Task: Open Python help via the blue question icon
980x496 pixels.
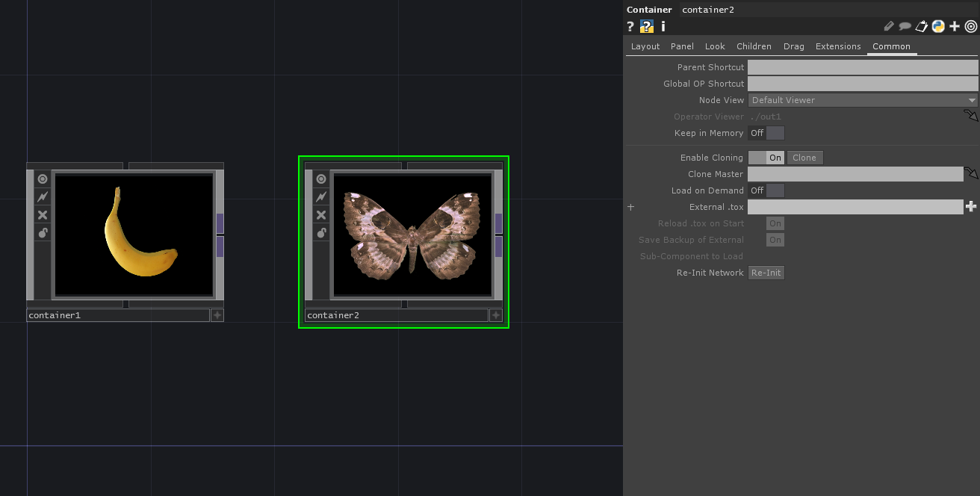Action: point(645,26)
